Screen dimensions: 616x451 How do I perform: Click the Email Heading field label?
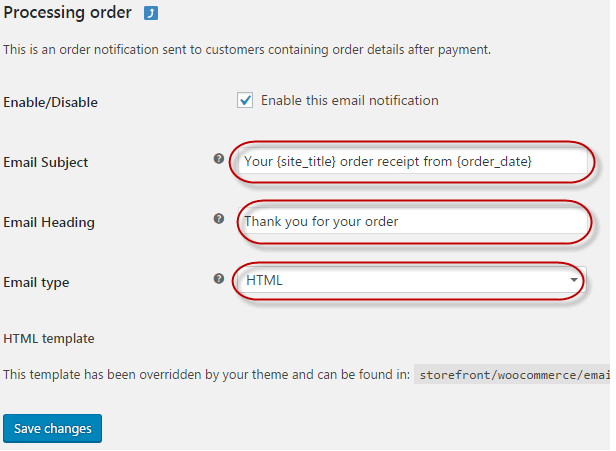pyautogui.click(x=49, y=222)
